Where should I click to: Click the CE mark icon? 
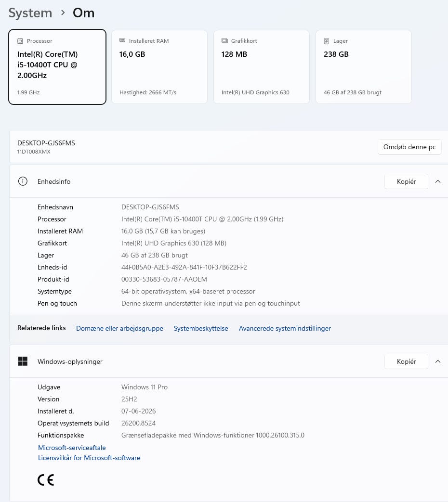pyautogui.click(x=46, y=479)
